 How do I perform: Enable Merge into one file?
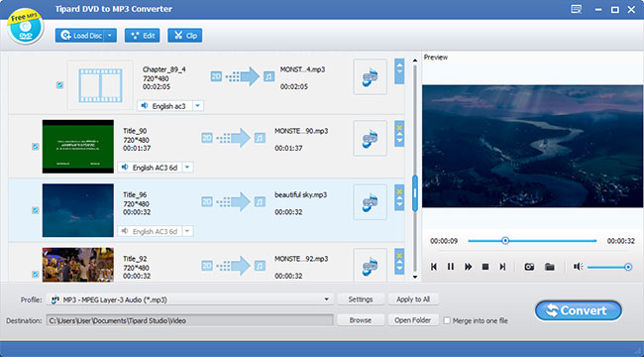tap(447, 320)
